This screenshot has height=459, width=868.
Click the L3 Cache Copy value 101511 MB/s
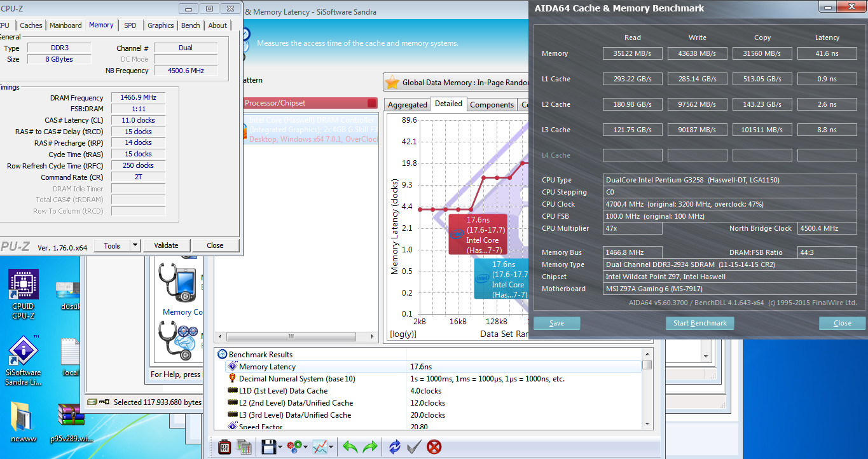click(x=762, y=130)
